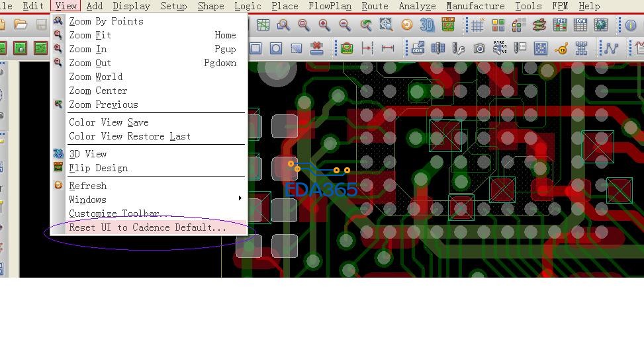Screen dimensions: 644x357
Task: Click the Zoom Out minus magnifier icon
Action: coord(345,25)
